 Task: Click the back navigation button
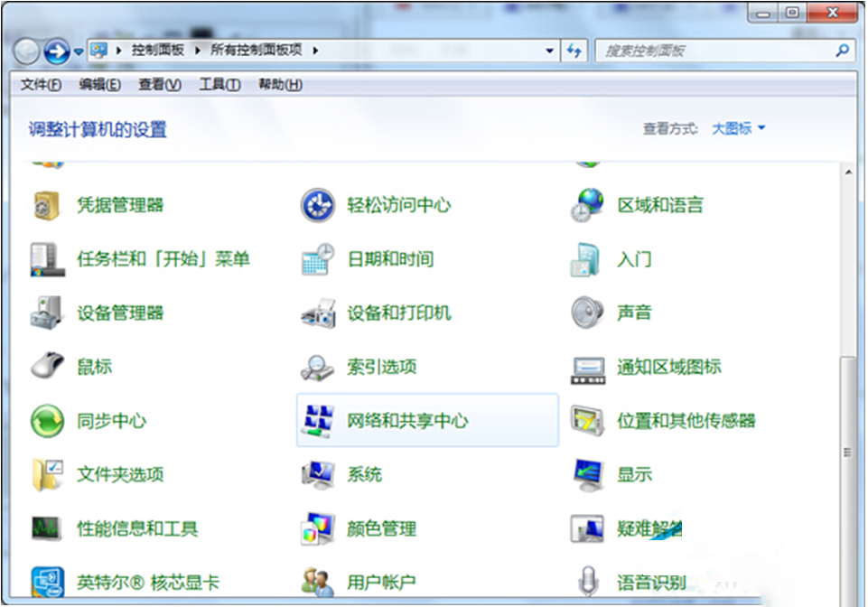tap(27, 51)
